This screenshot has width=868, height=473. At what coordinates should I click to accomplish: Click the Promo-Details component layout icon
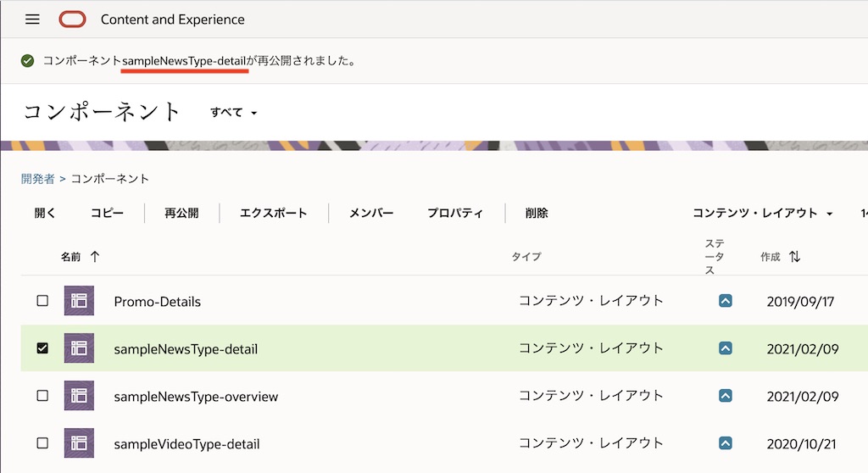(x=79, y=301)
